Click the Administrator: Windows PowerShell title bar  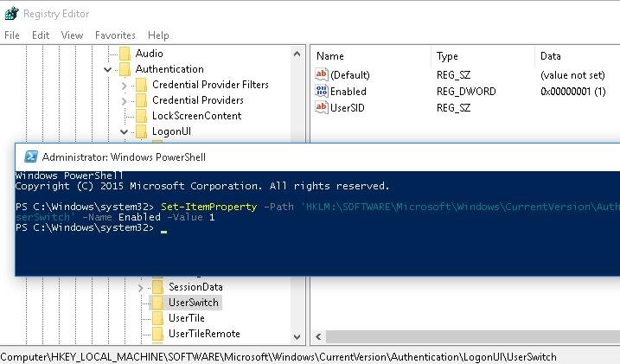317,156
